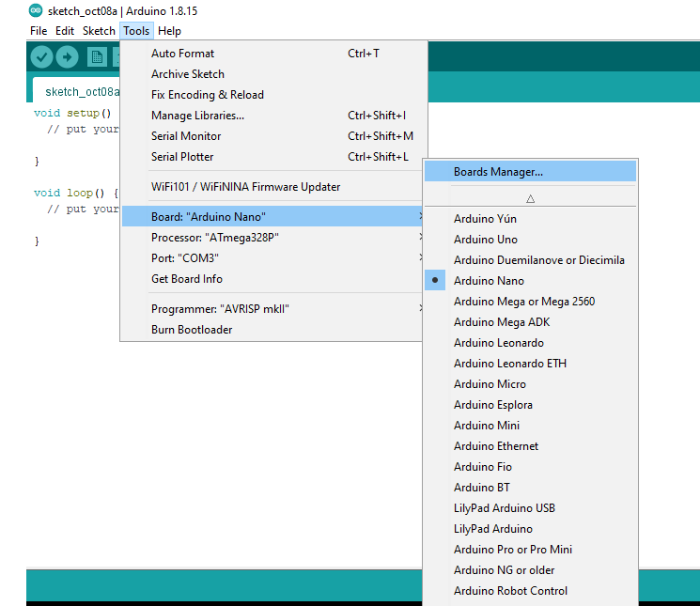Click the Arduino logo in title bar
Screen dimensions: 700x606
point(36,10)
